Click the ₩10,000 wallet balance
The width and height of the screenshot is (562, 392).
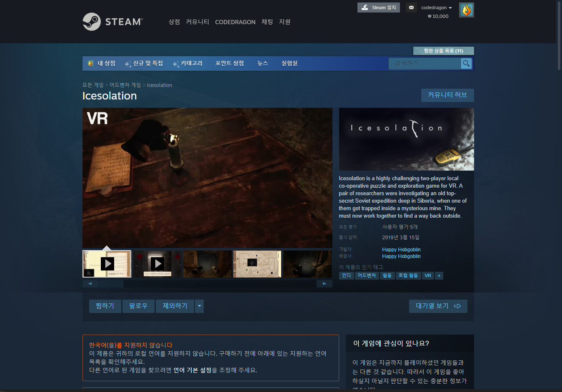438,16
